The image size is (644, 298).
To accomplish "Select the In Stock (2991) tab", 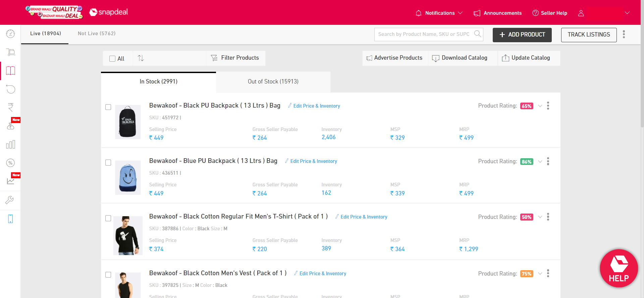I will (x=158, y=81).
